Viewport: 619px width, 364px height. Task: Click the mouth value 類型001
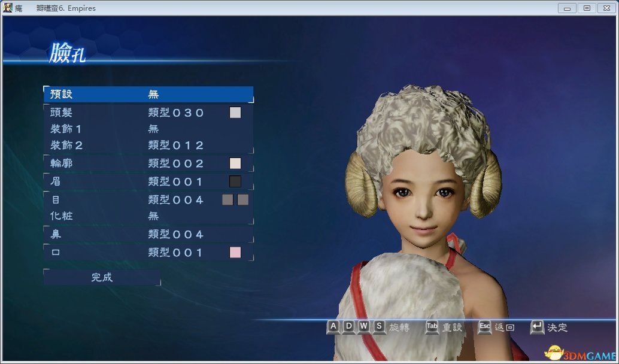[x=176, y=252]
